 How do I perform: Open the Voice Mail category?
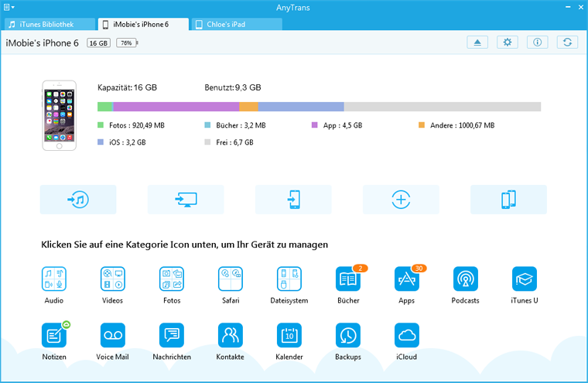(112, 335)
